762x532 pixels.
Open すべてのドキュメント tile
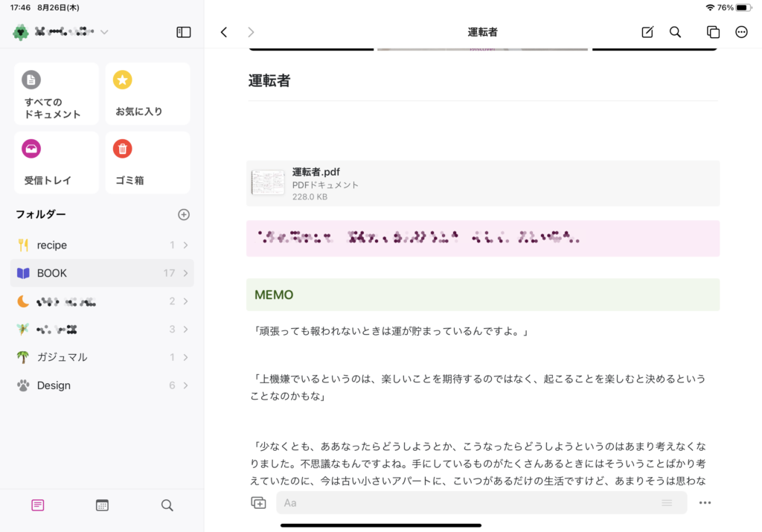click(x=56, y=94)
